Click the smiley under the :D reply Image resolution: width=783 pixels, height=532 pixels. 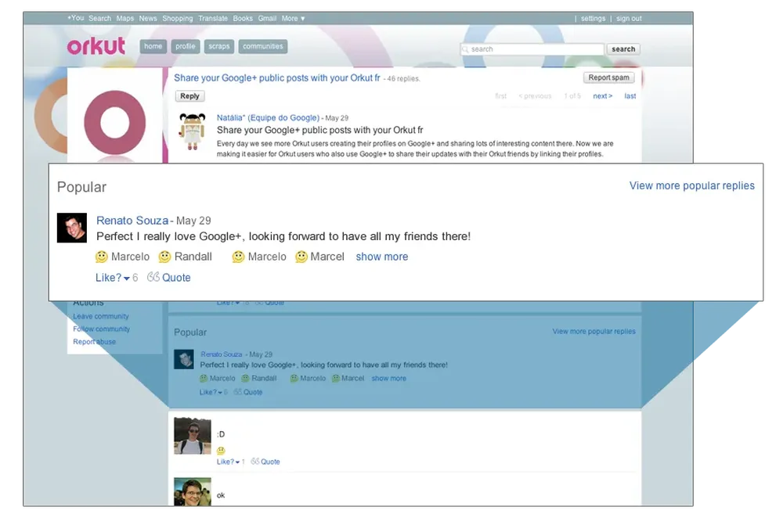221,451
